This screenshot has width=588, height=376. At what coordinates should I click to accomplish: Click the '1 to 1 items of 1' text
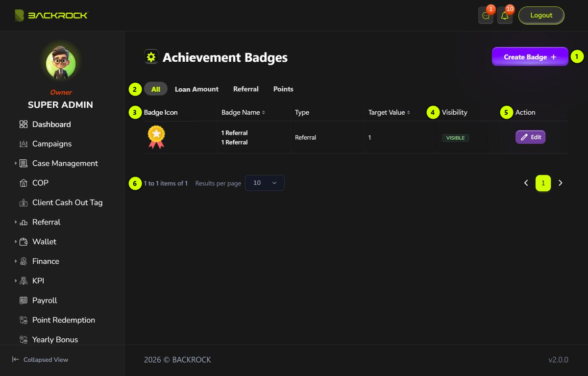166,183
